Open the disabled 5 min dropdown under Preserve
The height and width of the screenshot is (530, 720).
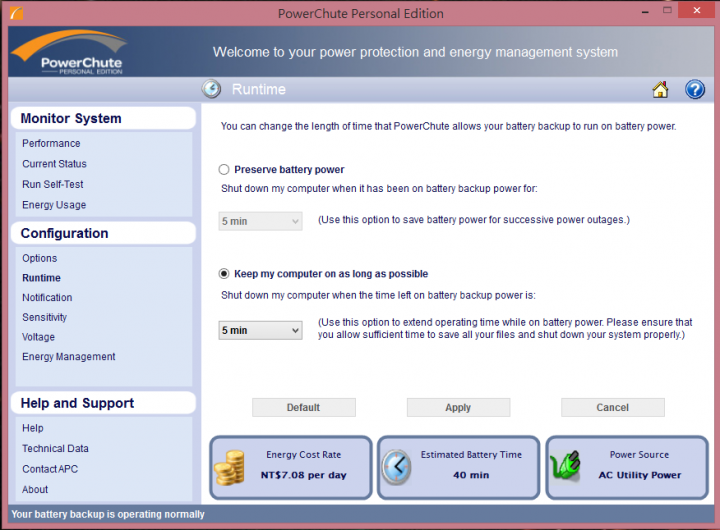(x=260, y=221)
